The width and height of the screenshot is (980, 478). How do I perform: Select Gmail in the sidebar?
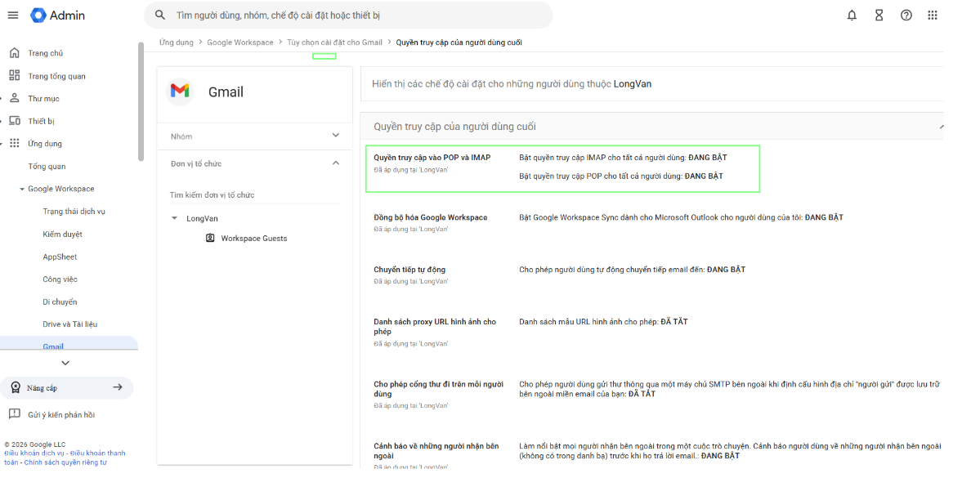(69, 344)
